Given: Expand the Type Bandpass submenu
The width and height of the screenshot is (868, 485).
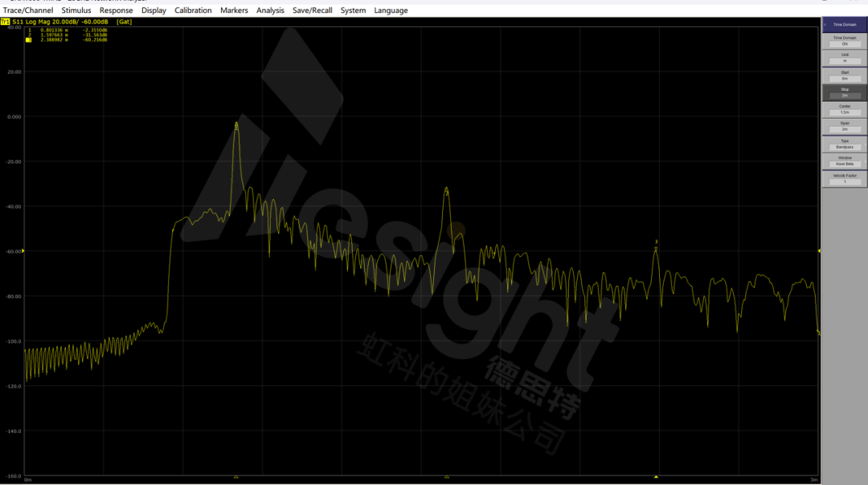Looking at the screenshot, I should [845, 145].
